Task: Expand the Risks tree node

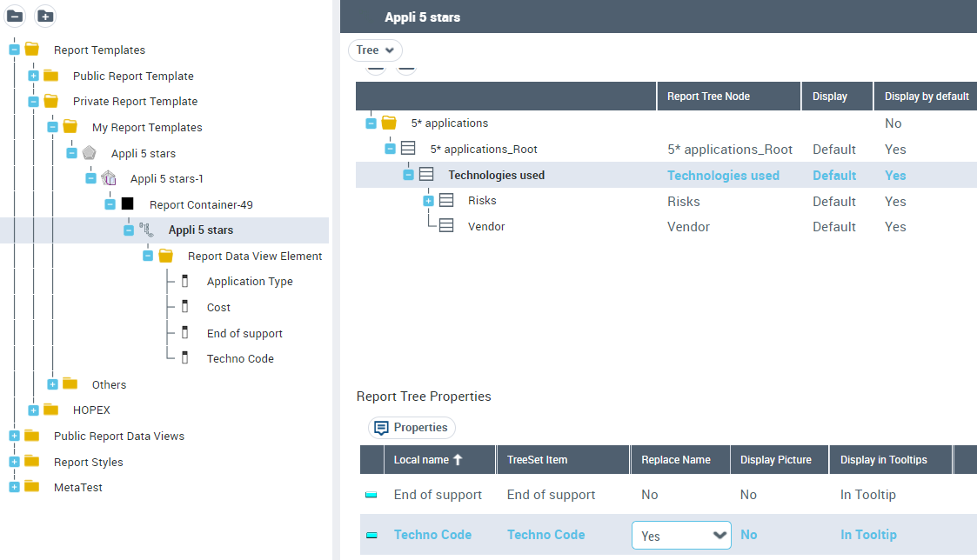Action: click(x=428, y=201)
